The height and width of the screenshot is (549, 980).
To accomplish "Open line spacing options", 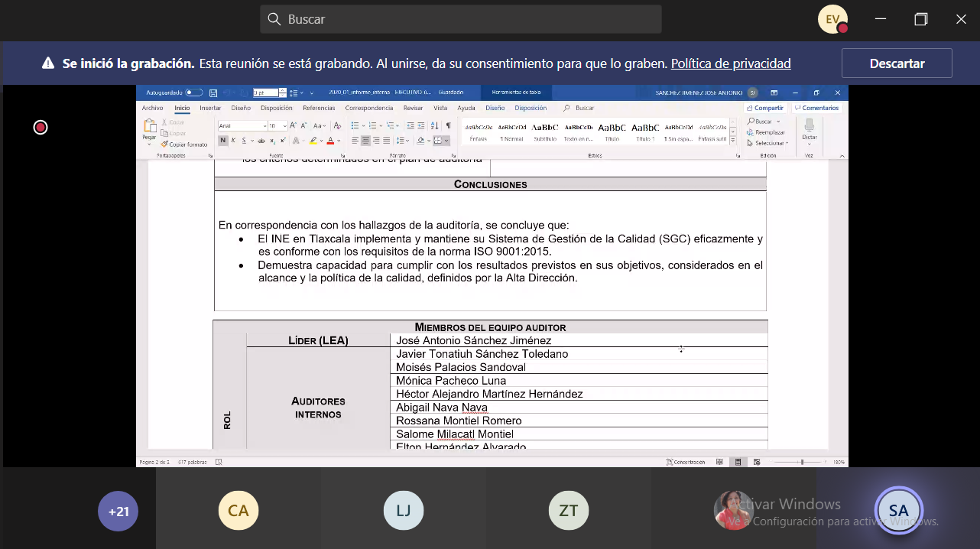I will 401,141.
